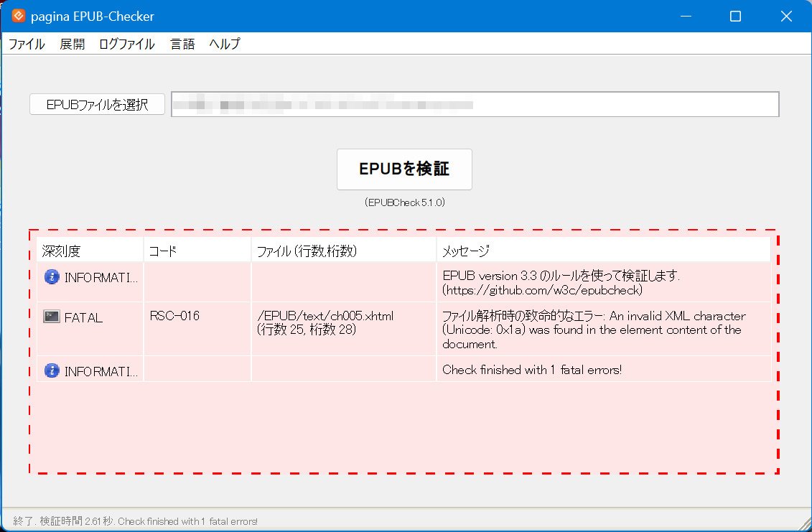Minimize the EPUB-Checker window
Screen dimensions: 812x532
pyautogui.click(x=686, y=16)
